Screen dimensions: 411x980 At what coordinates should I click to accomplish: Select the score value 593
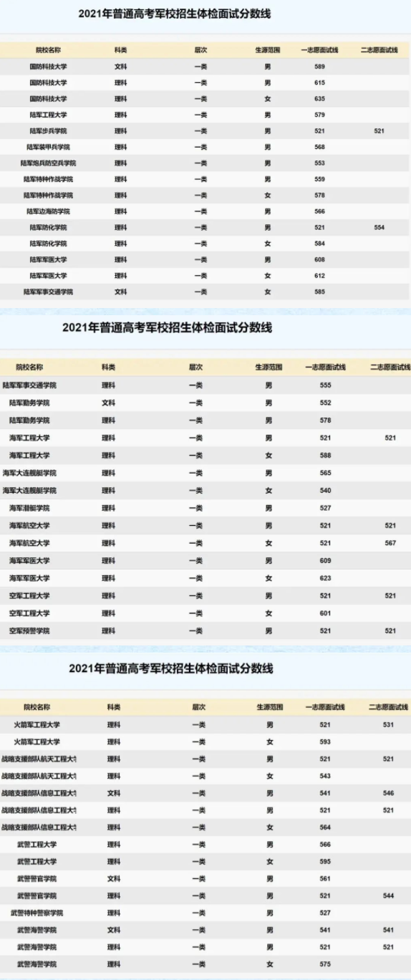pos(325,741)
